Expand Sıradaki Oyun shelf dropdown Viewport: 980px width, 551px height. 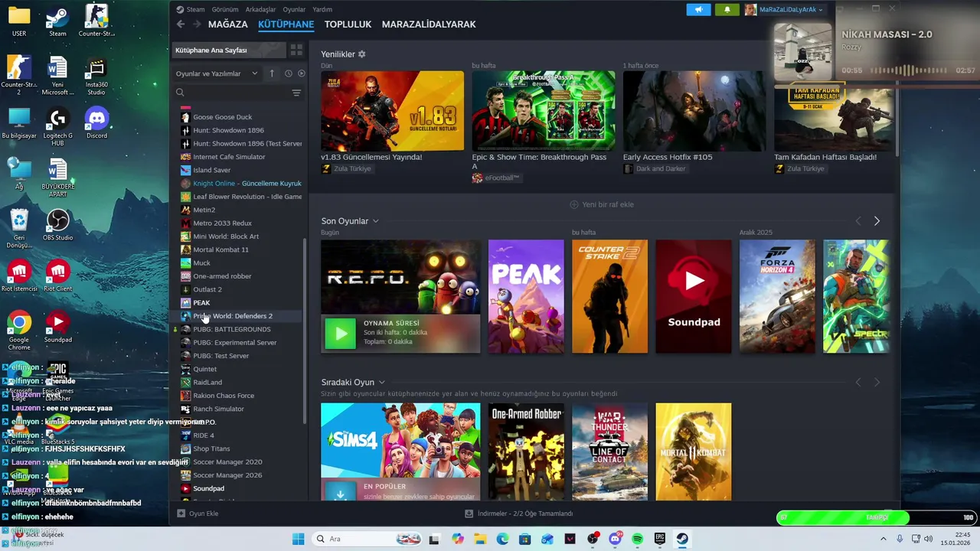pos(381,382)
